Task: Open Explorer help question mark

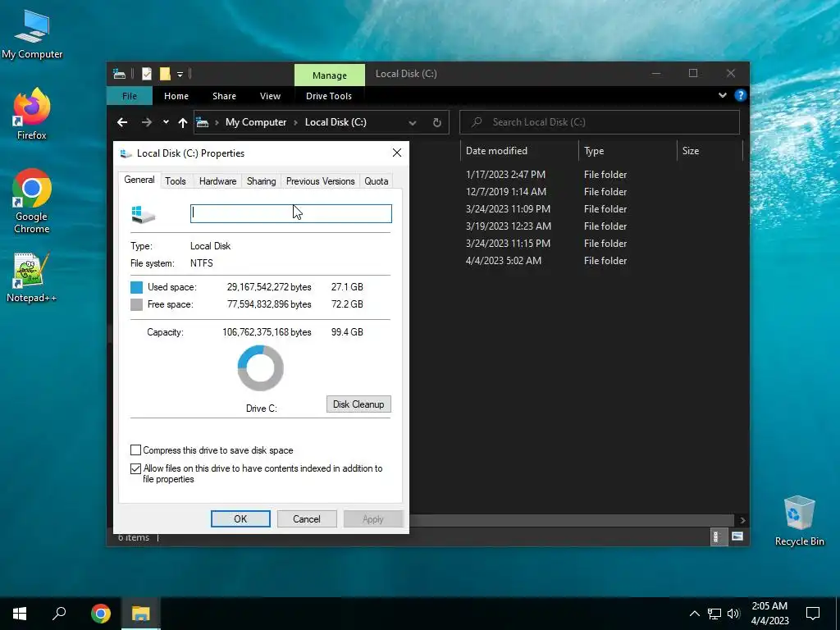Action: pyautogui.click(x=741, y=95)
